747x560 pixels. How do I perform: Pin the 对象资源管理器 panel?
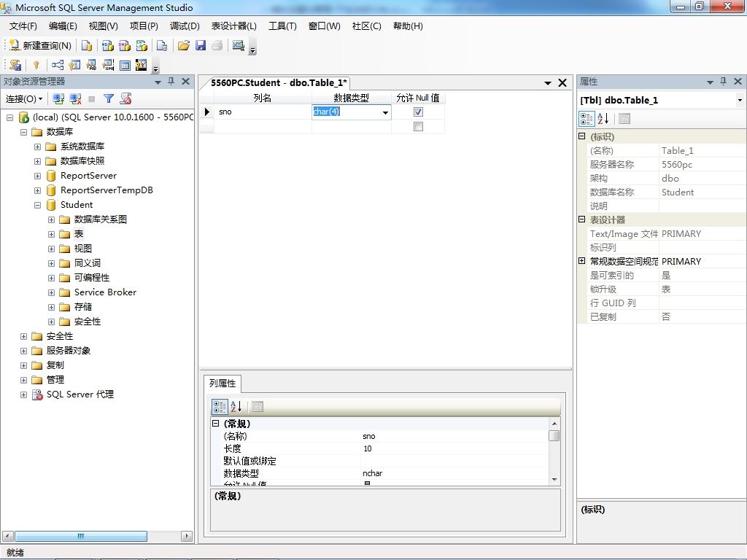[171, 82]
